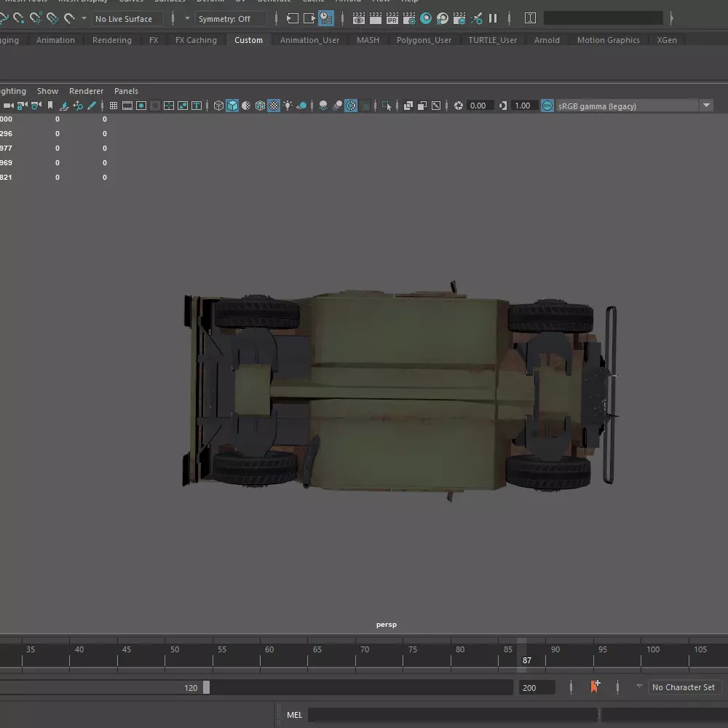Click the isolate select icon
Screen dimensions: 728x728
[387, 106]
